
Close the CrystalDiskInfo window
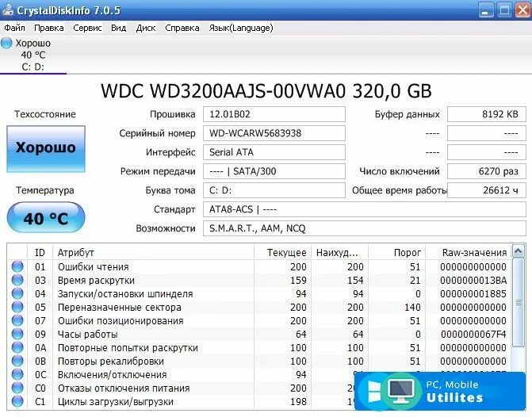(x=522, y=10)
